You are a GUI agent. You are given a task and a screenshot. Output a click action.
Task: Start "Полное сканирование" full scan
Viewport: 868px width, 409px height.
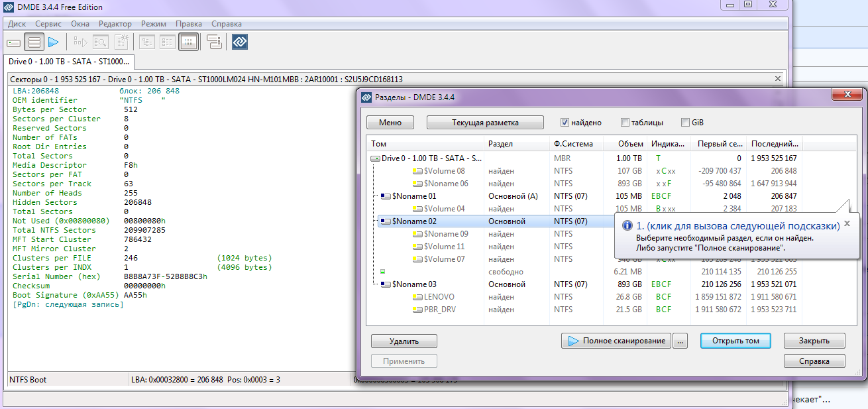[x=616, y=341]
